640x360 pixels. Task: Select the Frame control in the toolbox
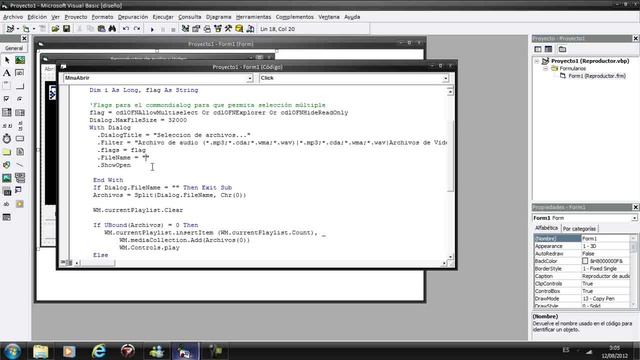[7, 86]
